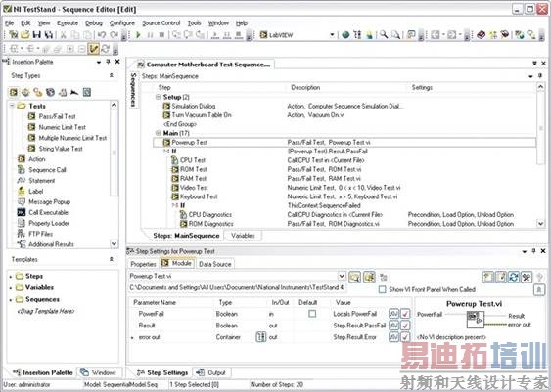Click the Powerup Test.vi connector pane icon
Screen dimensions: 551x392
point(476,319)
